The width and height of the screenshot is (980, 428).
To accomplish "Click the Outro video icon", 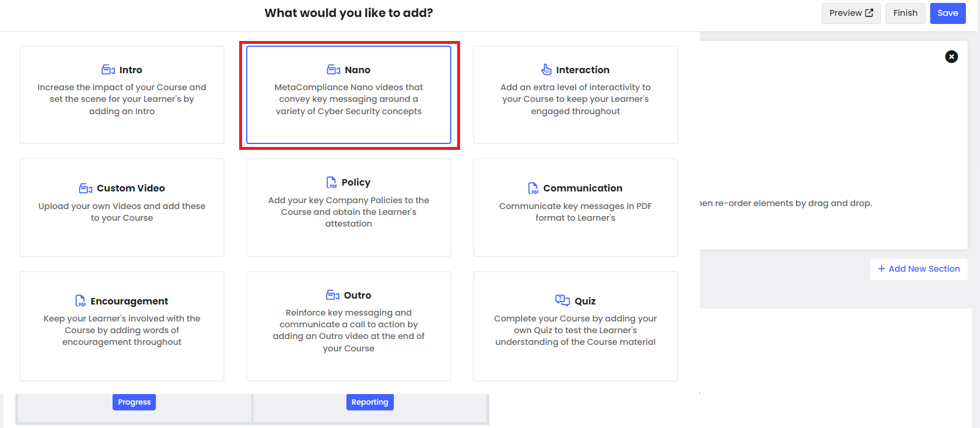I will (332, 295).
